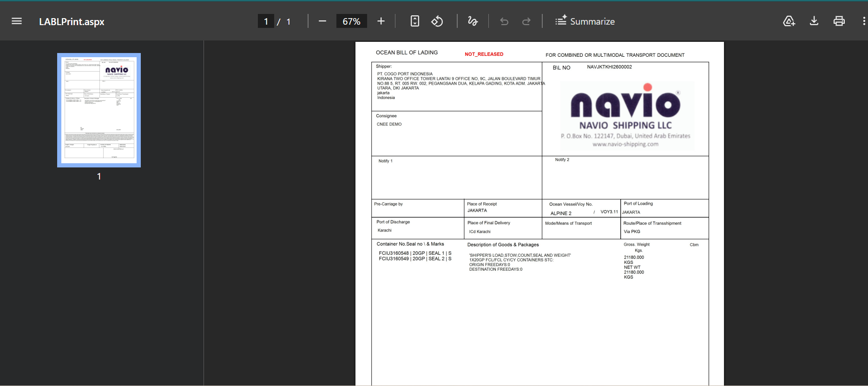Click container row FCIU3160548

(x=415, y=253)
